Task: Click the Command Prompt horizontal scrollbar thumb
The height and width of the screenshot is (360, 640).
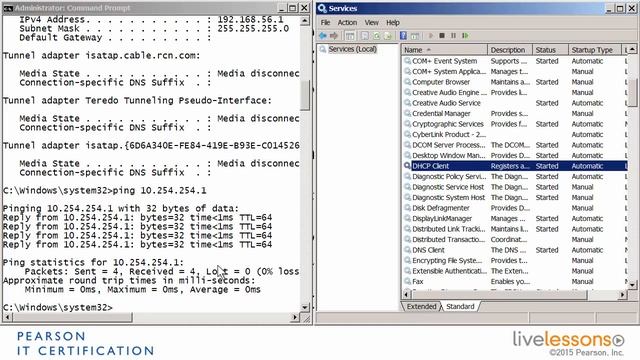Action: pyautogui.click(x=73, y=317)
